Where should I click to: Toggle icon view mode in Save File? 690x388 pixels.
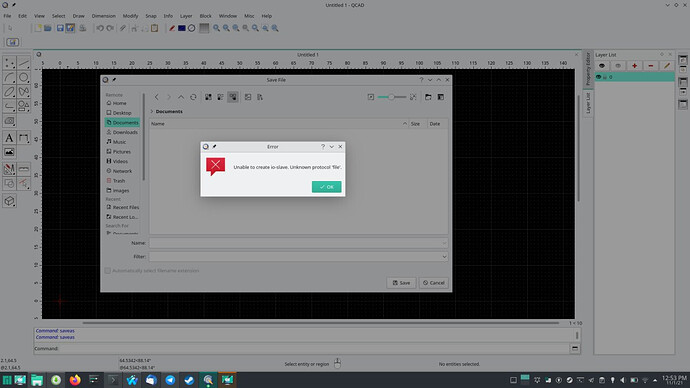208,97
